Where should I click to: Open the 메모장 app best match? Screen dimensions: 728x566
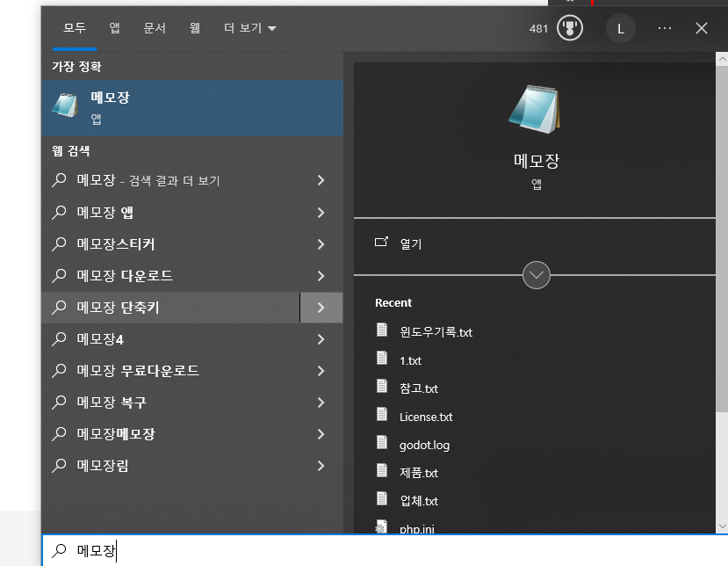[x=192, y=108]
